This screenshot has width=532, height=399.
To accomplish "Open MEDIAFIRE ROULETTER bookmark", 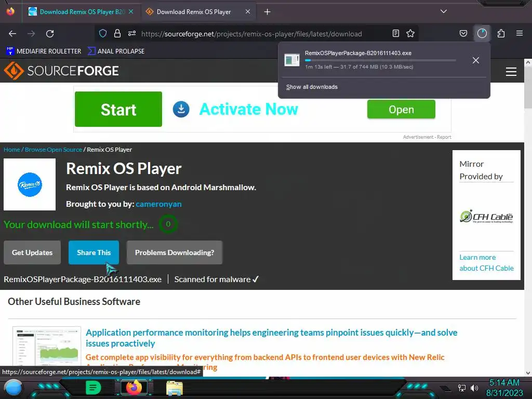I will (44, 51).
